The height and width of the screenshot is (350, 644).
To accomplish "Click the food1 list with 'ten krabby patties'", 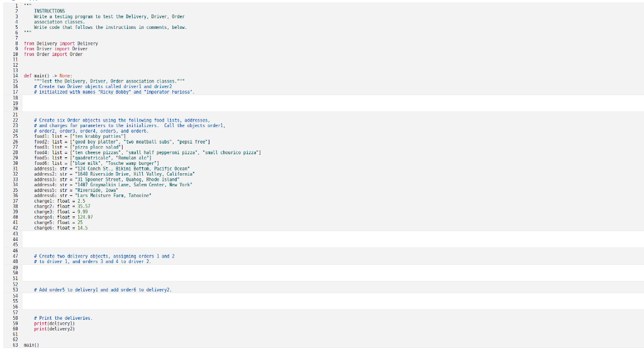I will point(80,137).
